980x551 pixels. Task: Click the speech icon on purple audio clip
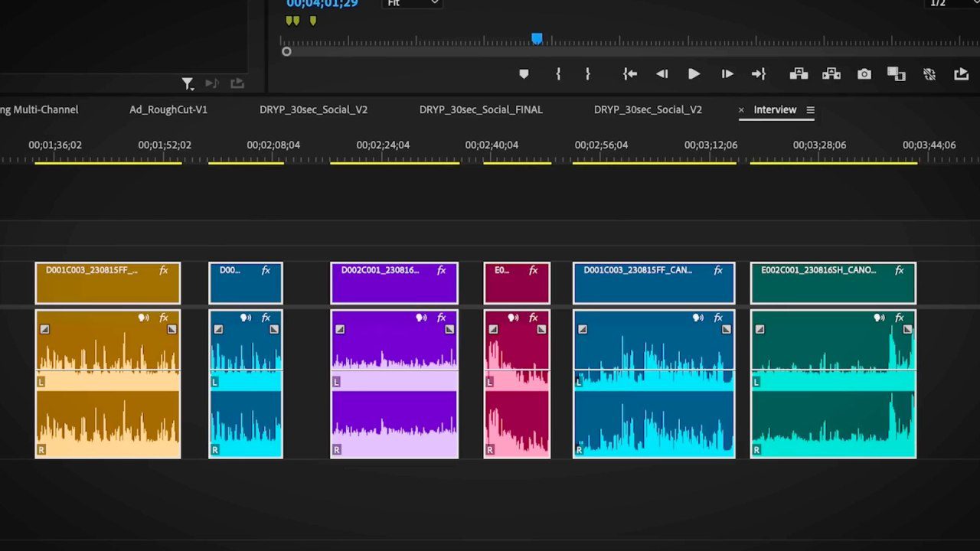click(421, 318)
